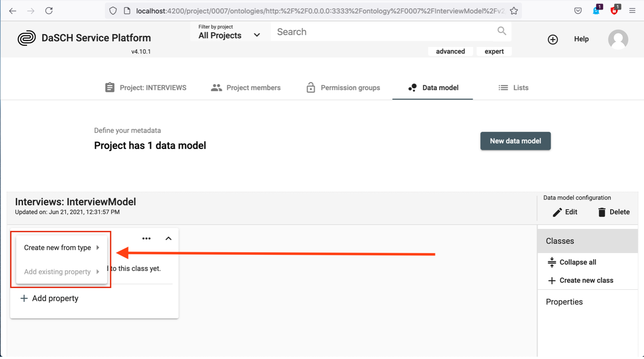Collapse the class card using the chevron

pos(168,238)
